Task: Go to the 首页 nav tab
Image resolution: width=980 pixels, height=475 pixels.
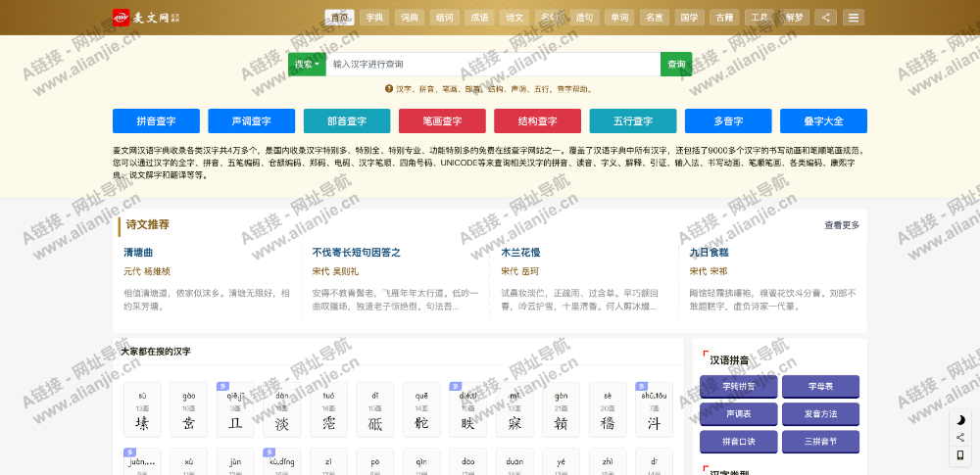Action: click(339, 18)
